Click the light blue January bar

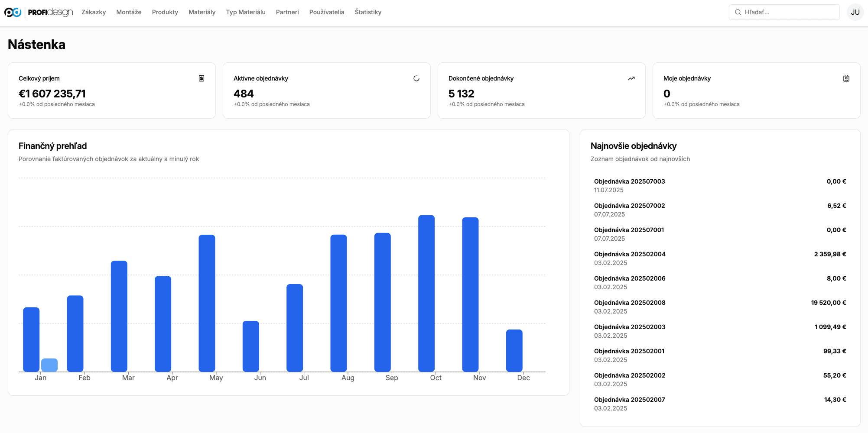point(49,365)
